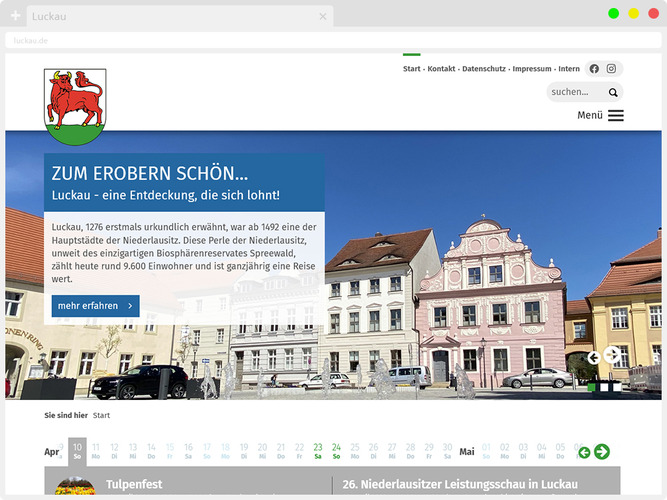Screen dimensions: 667x500
Task: Click the search magnifier icon
Action: [613, 92]
